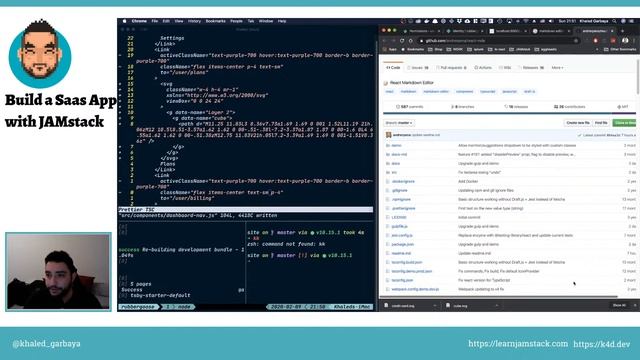Open the File menu
This screenshot has height=360, width=640.
click(x=155, y=21)
